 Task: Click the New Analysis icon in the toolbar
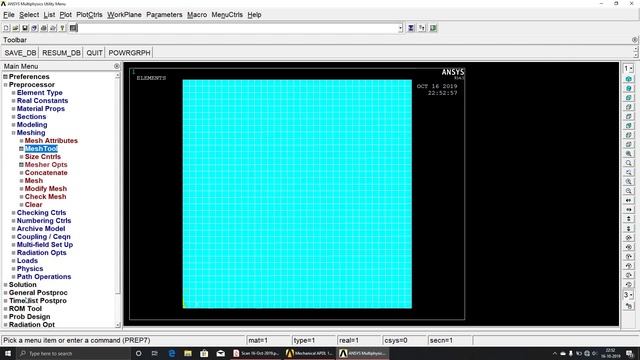pyautogui.click(x=6, y=28)
